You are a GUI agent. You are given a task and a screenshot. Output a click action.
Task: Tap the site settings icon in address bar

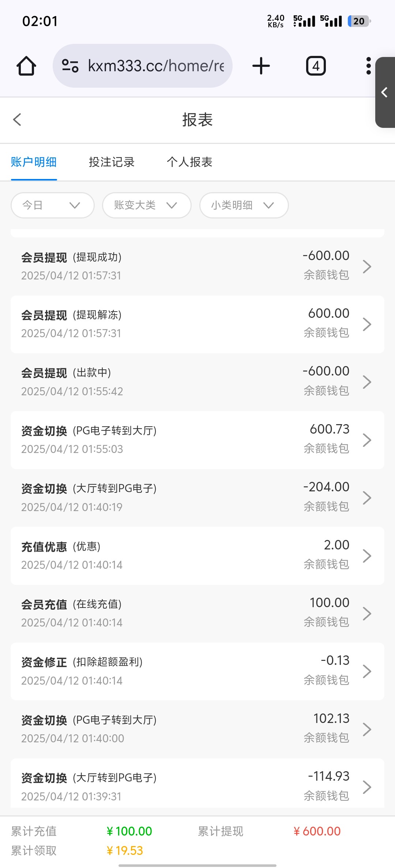tap(70, 66)
